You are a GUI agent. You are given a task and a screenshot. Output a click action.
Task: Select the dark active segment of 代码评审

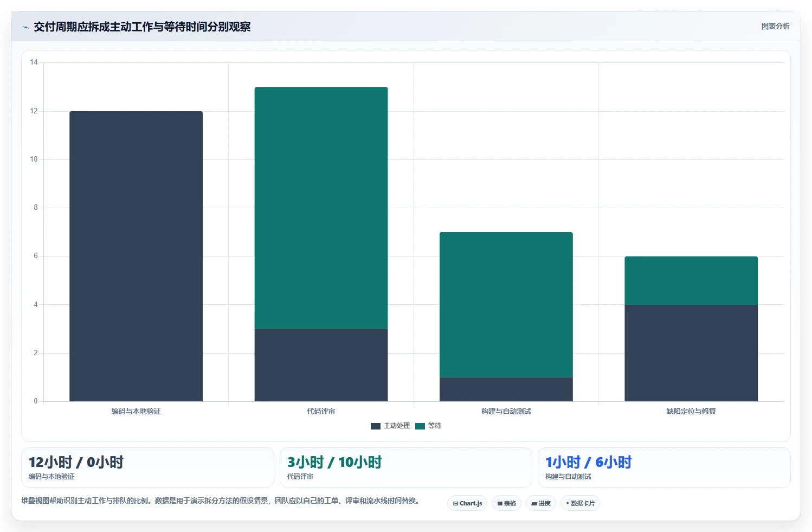tap(321, 365)
